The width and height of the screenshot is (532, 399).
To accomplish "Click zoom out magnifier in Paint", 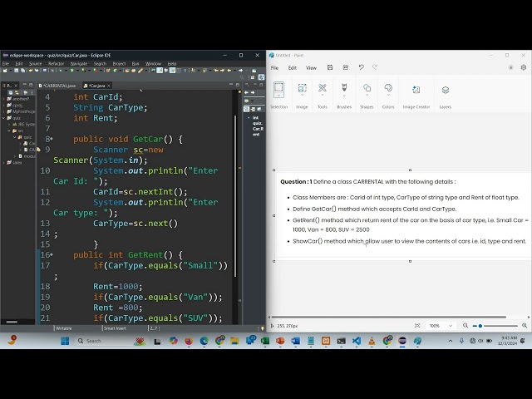I will (465, 325).
